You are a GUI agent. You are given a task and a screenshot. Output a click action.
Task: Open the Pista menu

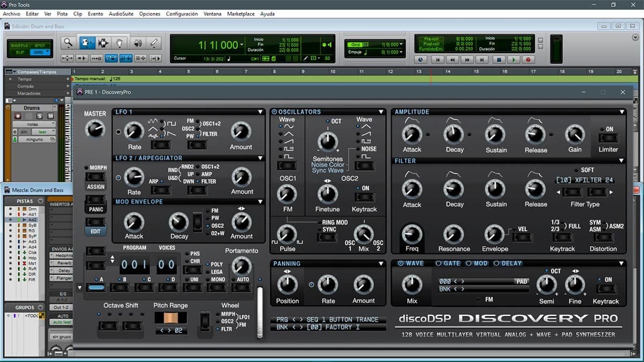tap(62, 14)
